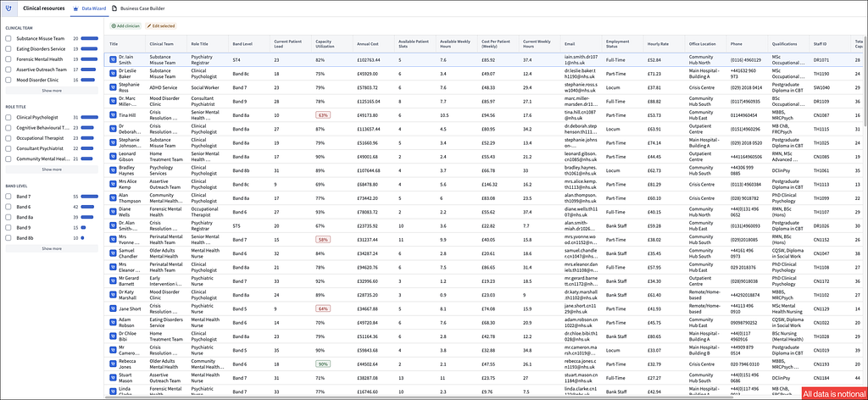This screenshot has height=400, width=868.
Task: Expand Band Level list with Show more
Action: pos(52,248)
